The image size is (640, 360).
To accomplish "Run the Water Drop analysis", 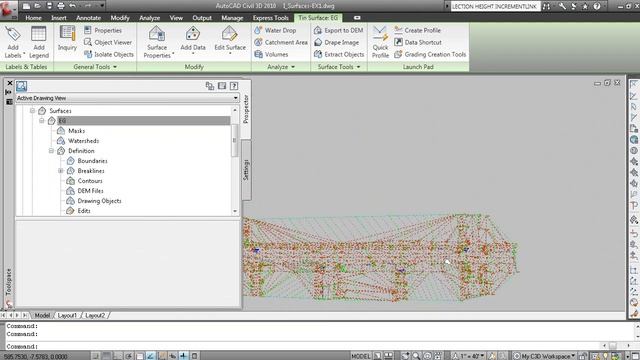I will coord(275,30).
